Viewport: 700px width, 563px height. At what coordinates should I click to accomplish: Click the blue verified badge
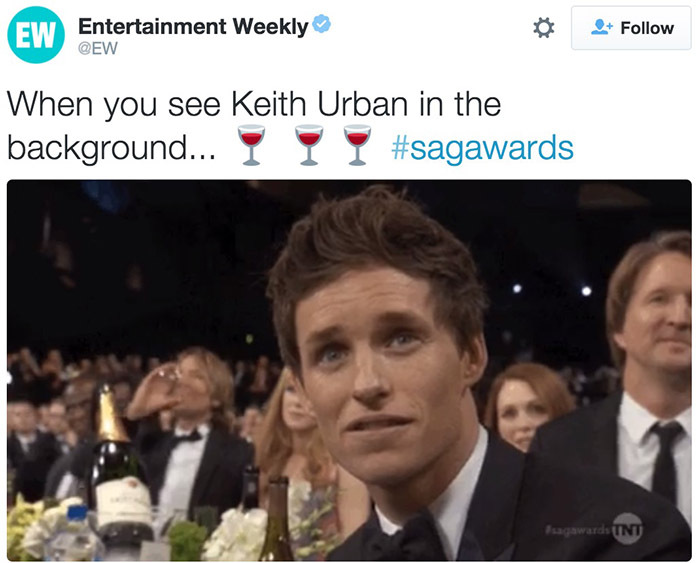tap(321, 24)
